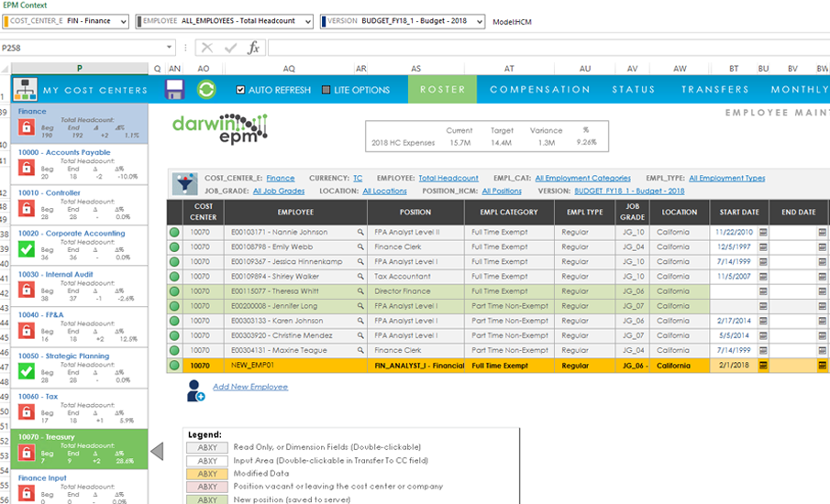Click green status circle for Karen Johnson
The height and width of the screenshot is (504, 830).
(x=174, y=321)
